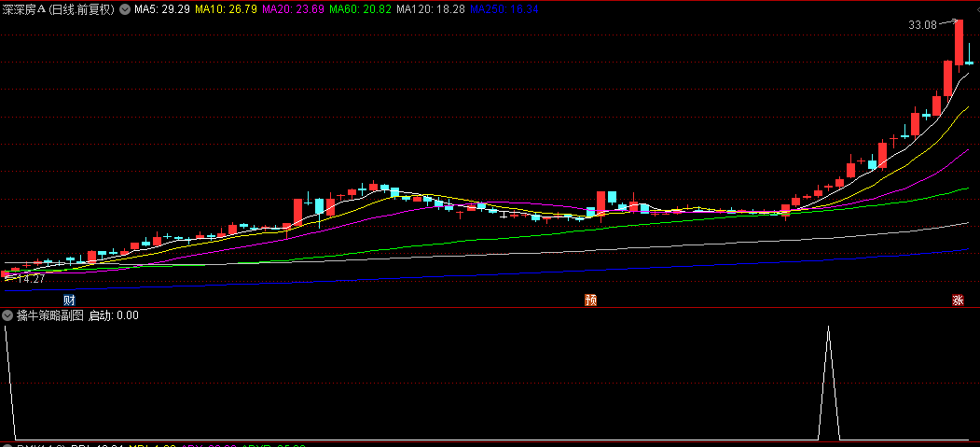Expand the 擒牛策略副图 indicator menu arrow
Image resolution: width=980 pixels, height=447 pixels.
click(7, 315)
